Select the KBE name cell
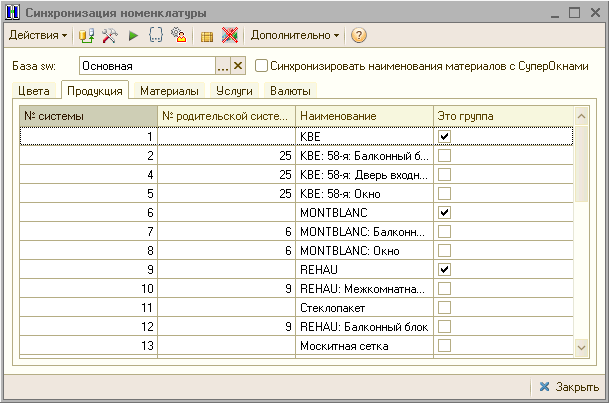Image resolution: width=609 pixels, height=403 pixels. click(364, 137)
